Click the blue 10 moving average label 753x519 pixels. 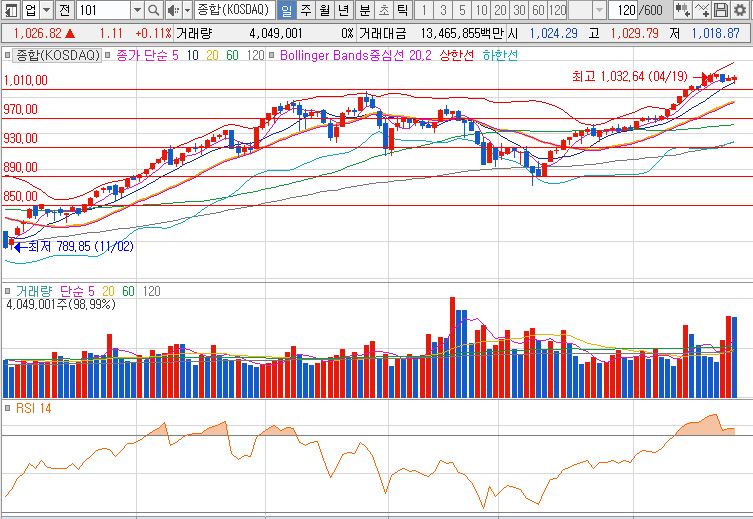pos(193,55)
